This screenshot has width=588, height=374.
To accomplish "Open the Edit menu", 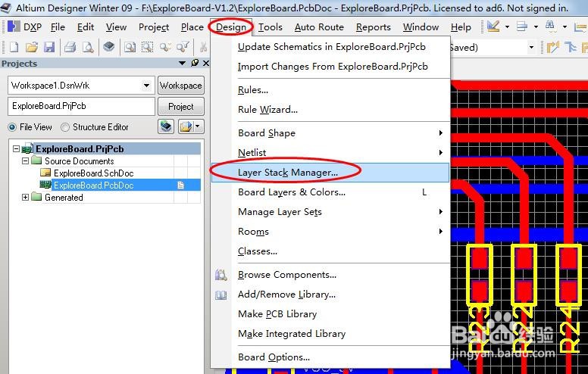I will pos(86,27).
